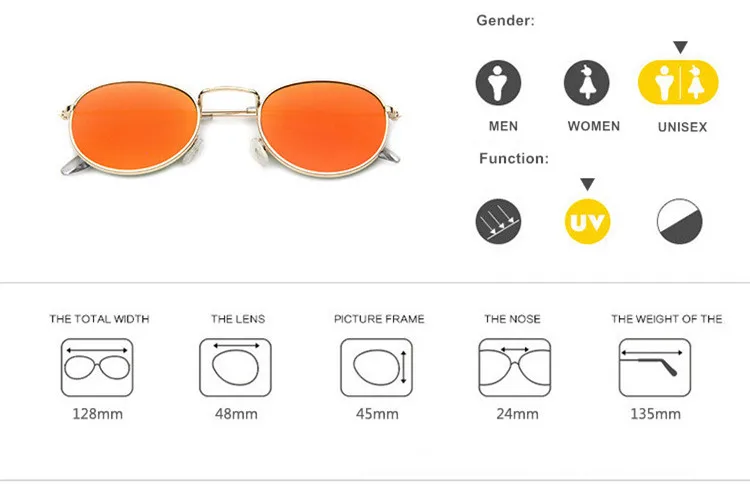Select the anti-reflective arrows function icon

click(498, 222)
